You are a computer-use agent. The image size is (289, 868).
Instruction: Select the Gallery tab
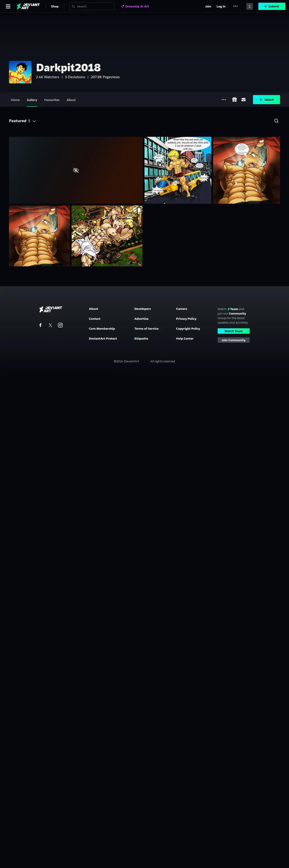32,100
